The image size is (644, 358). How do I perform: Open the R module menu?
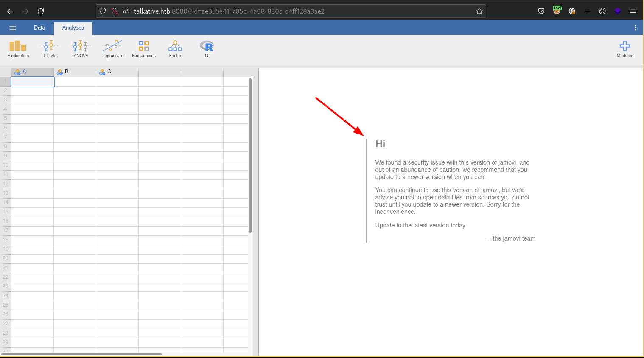pyautogui.click(x=206, y=49)
